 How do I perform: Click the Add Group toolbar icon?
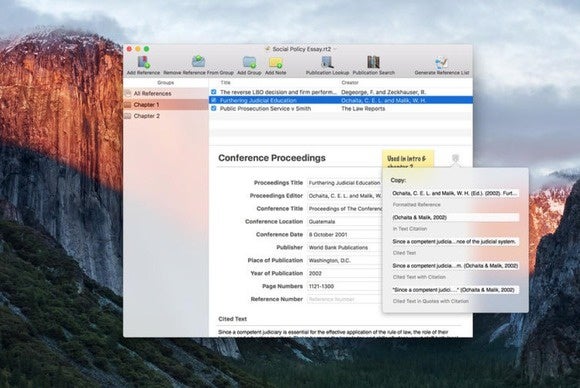point(249,62)
